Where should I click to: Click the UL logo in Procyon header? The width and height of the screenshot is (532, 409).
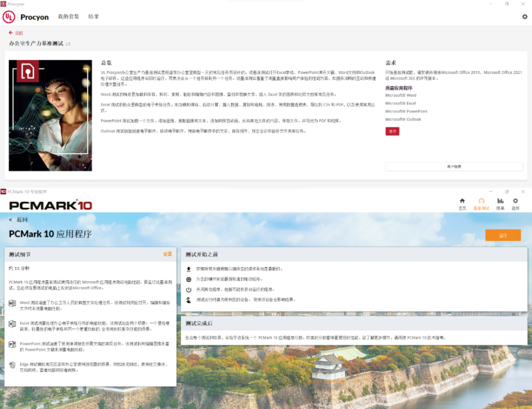(9, 17)
